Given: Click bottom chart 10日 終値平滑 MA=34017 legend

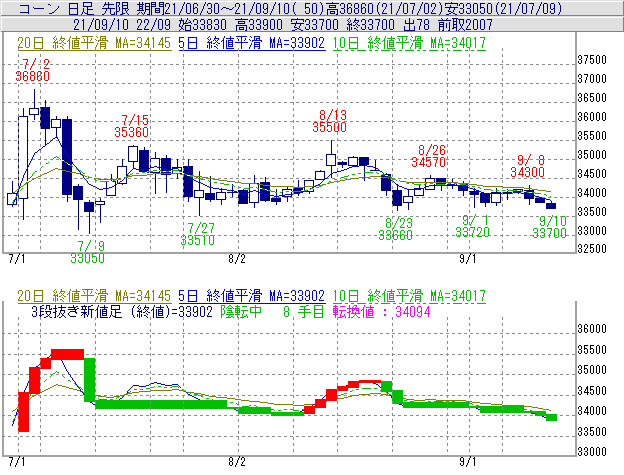Looking at the screenshot, I should coord(409,296).
